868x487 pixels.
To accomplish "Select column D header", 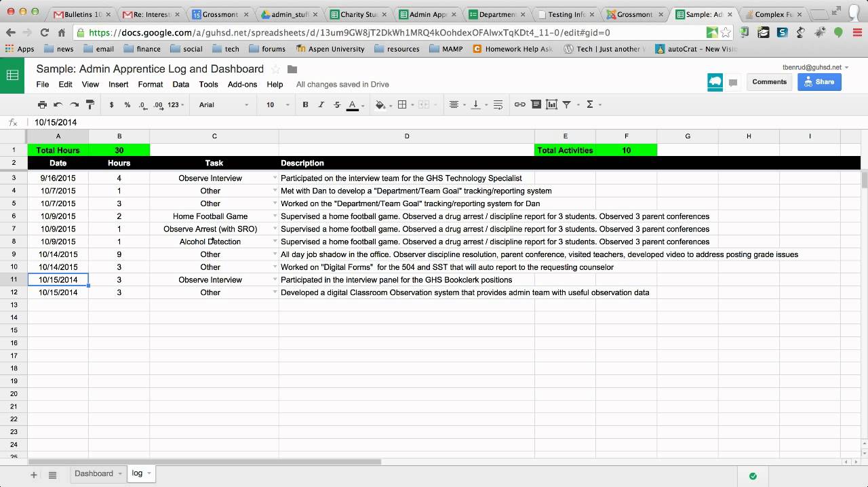I will coord(407,136).
